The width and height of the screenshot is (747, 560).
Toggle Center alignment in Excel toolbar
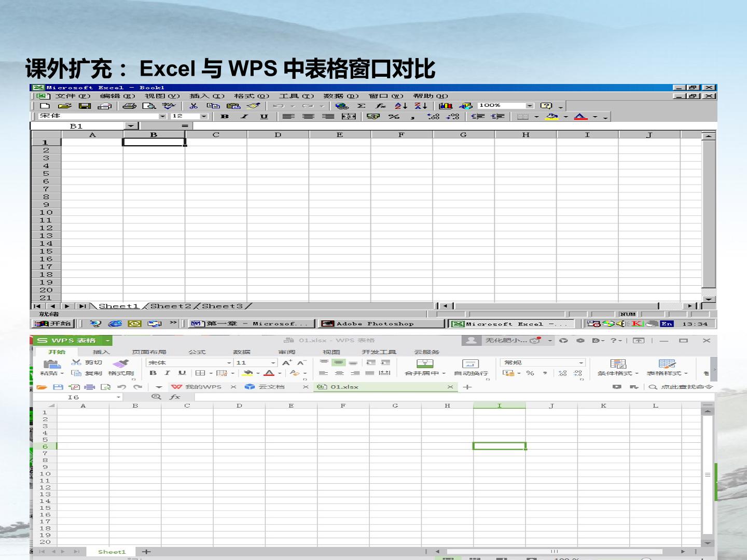tap(308, 116)
